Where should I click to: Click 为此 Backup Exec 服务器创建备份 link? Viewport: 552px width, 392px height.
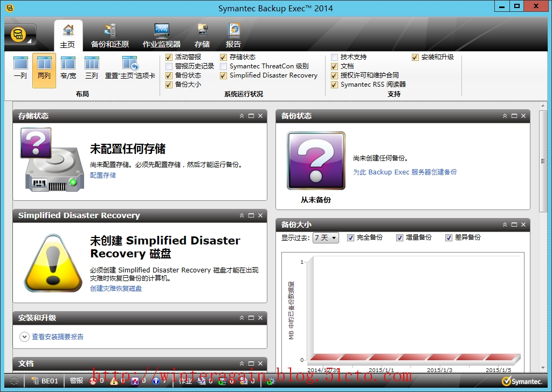[405, 172]
